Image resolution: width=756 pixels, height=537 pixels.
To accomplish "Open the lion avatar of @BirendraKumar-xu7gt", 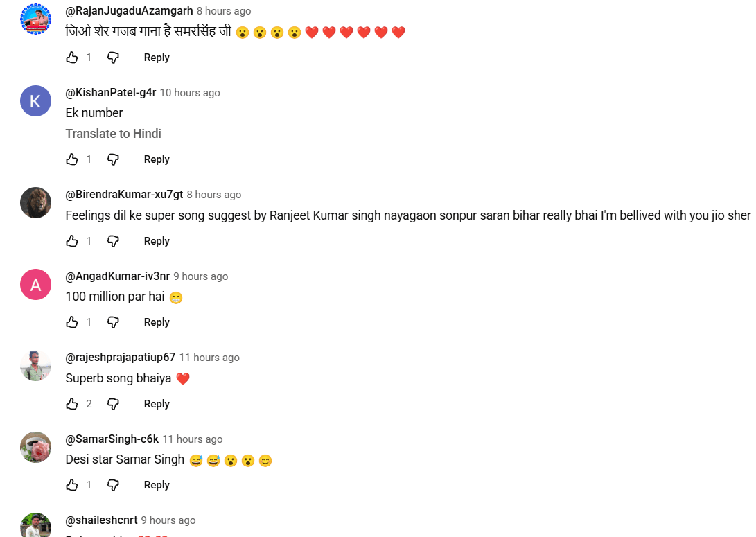I will tap(35, 202).
